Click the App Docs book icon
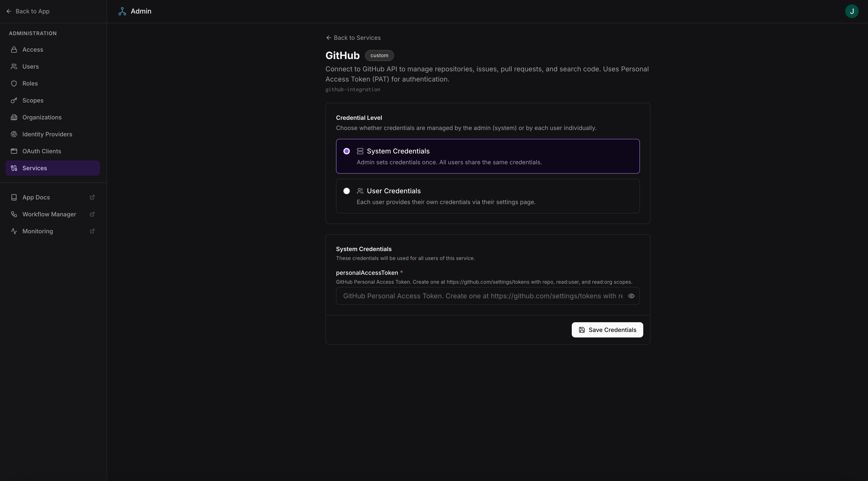 tap(14, 197)
